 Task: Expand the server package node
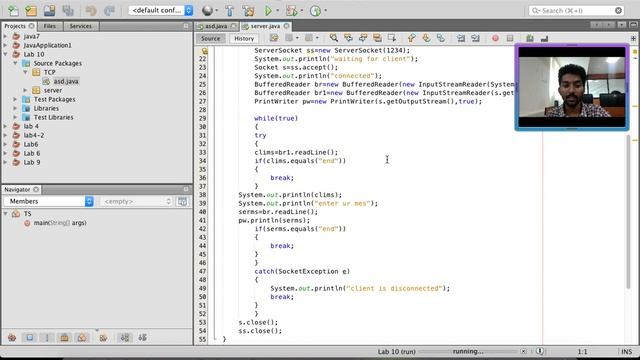tap(25, 90)
